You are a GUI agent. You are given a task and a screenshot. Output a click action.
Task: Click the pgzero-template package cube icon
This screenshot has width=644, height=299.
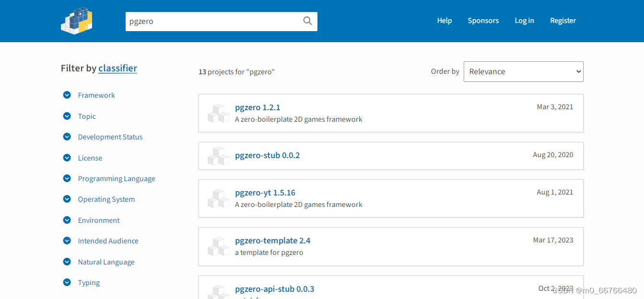click(218, 246)
